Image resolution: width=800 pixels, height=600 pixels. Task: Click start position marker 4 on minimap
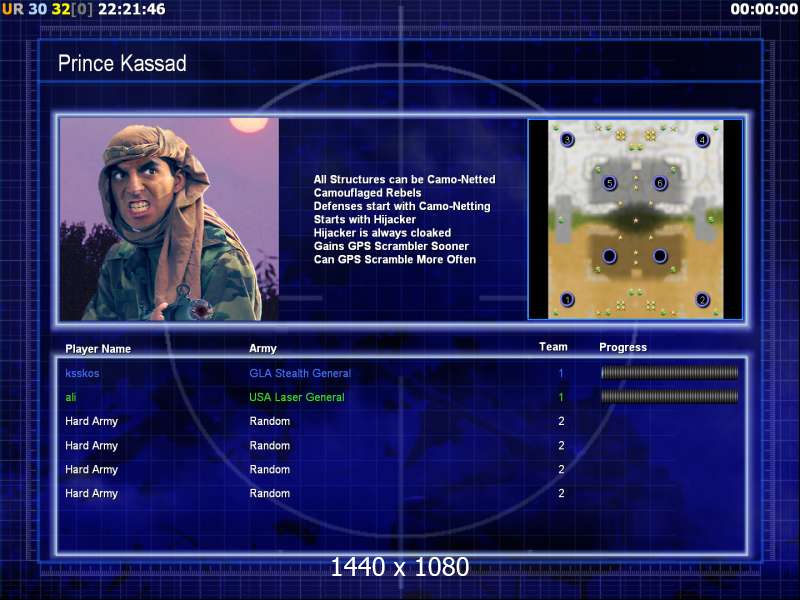(x=702, y=139)
